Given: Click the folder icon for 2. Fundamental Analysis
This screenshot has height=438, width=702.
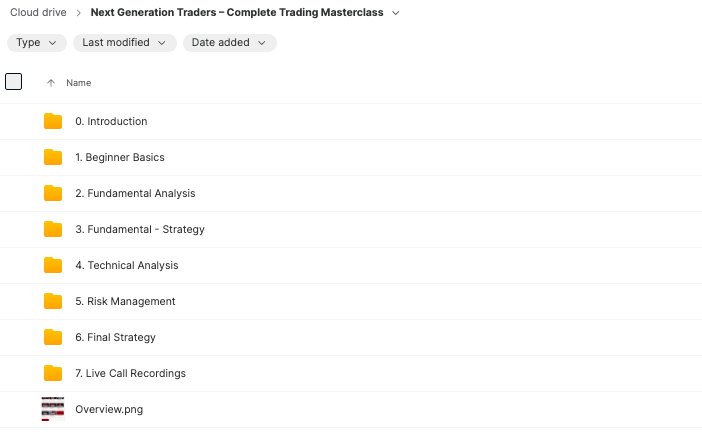Looking at the screenshot, I should point(53,194).
